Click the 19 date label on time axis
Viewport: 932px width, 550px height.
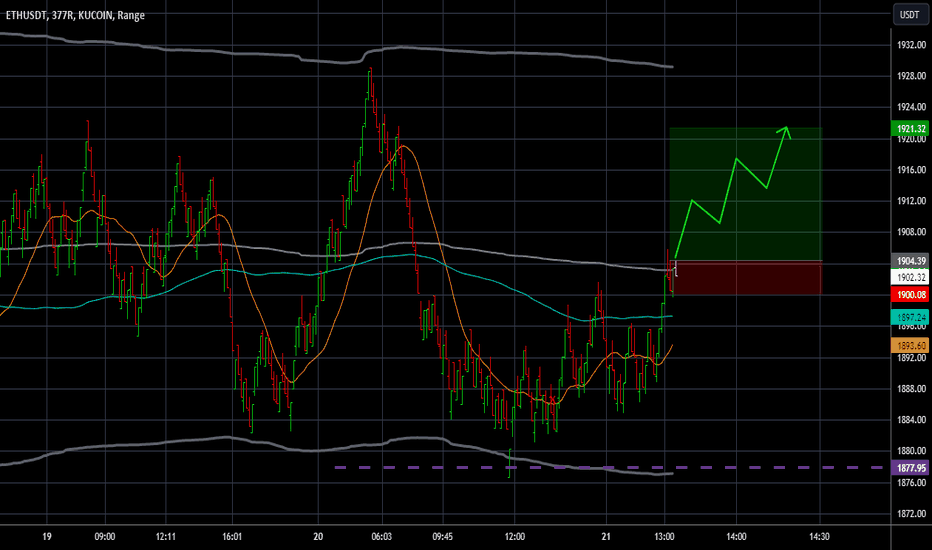pyautogui.click(x=47, y=536)
